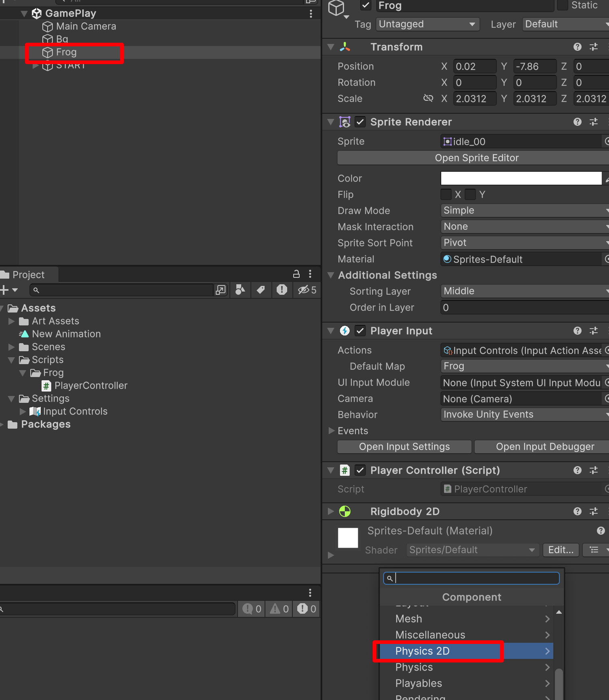
Task: Open Player Controller script help icon
Action: coord(578,470)
